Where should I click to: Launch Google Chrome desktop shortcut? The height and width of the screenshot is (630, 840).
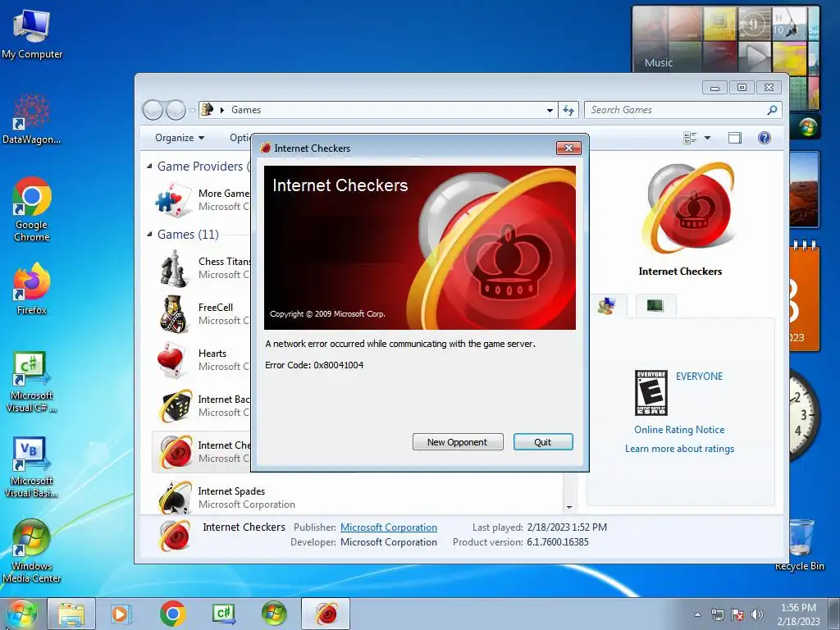point(32,208)
